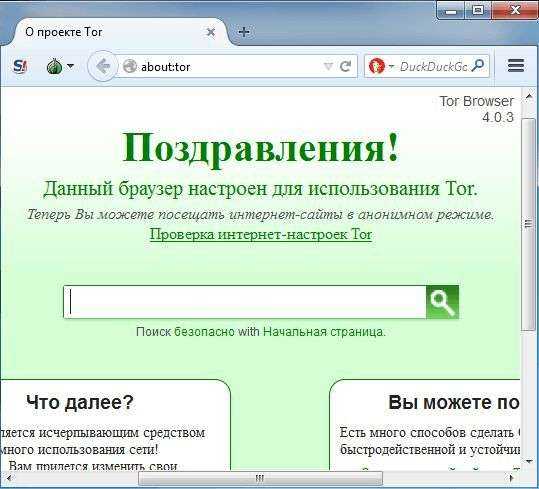Click the globe site identity icon
The image size is (539, 489).
130,66
